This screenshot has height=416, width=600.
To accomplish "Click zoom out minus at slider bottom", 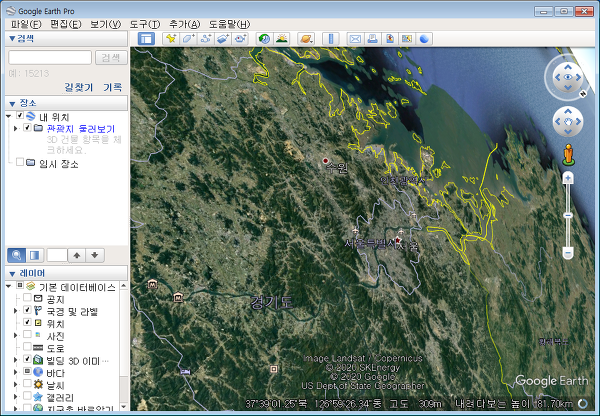I will pos(568,253).
